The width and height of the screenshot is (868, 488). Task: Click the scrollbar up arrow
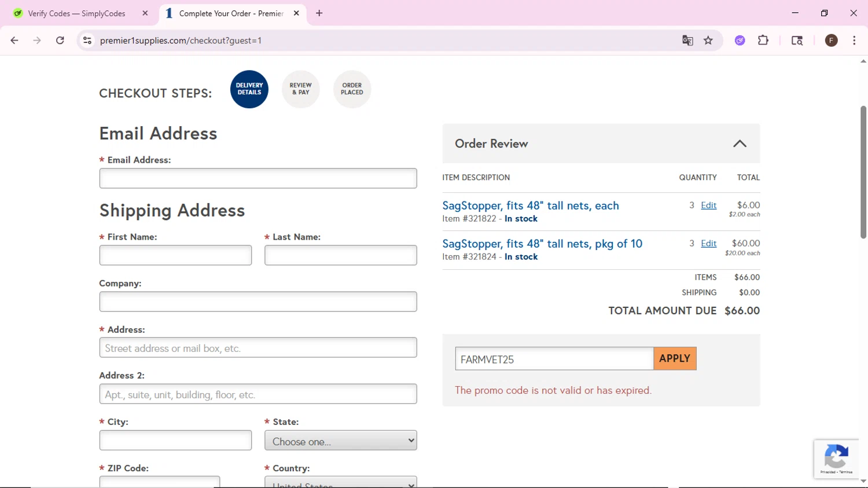pyautogui.click(x=863, y=61)
